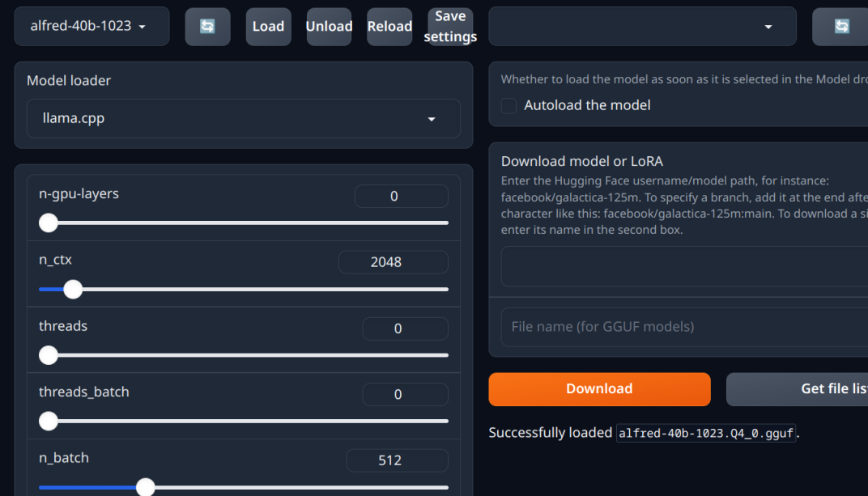Click the threads slider track
Screen dimensions: 868x496
point(243,355)
